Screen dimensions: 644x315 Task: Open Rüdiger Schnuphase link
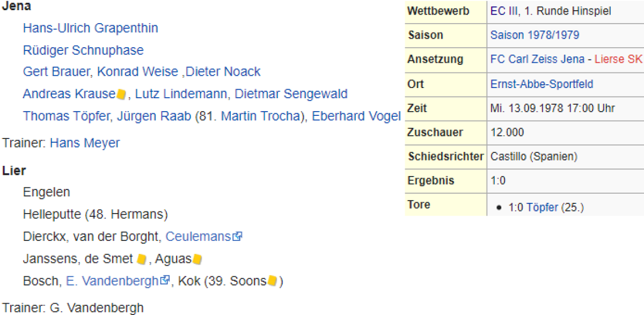(x=83, y=50)
